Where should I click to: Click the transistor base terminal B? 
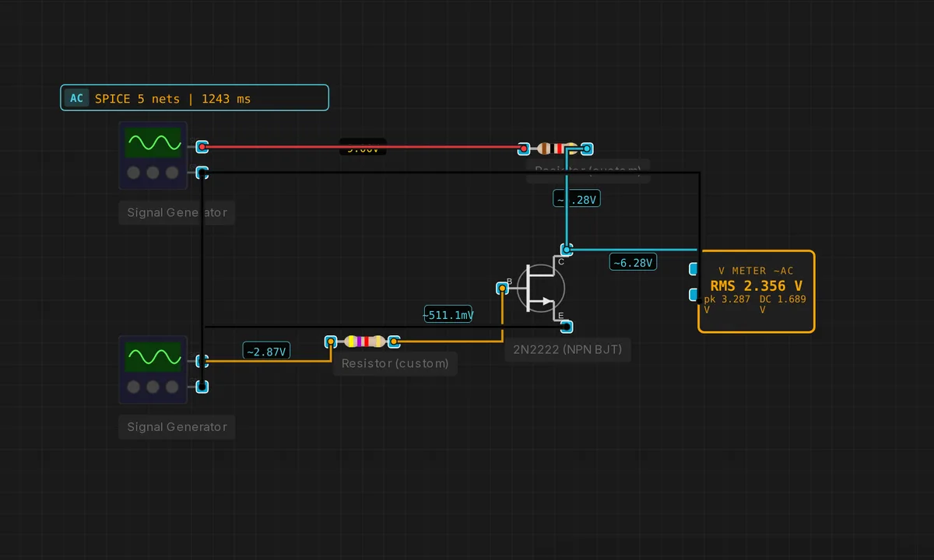(503, 289)
